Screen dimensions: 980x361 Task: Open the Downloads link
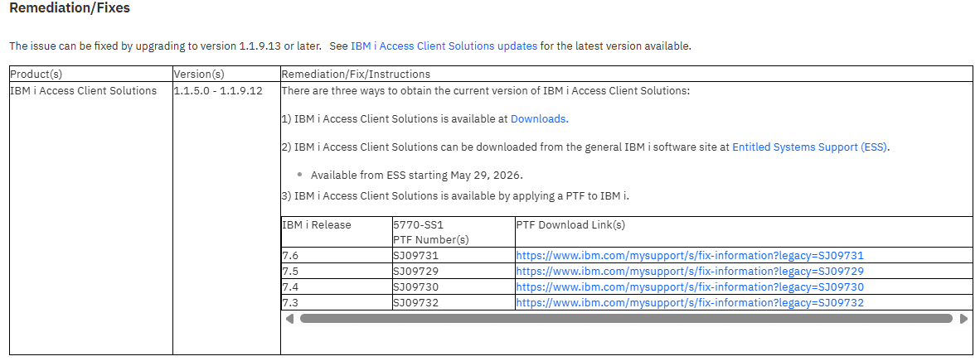pyautogui.click(x=540, y=118)
